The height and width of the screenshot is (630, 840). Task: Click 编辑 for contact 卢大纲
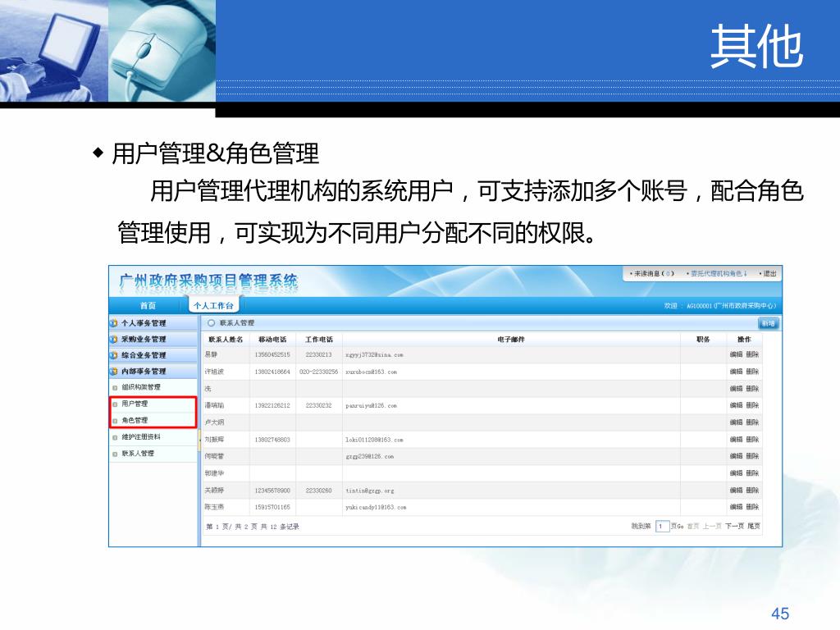tap(736, 422)
